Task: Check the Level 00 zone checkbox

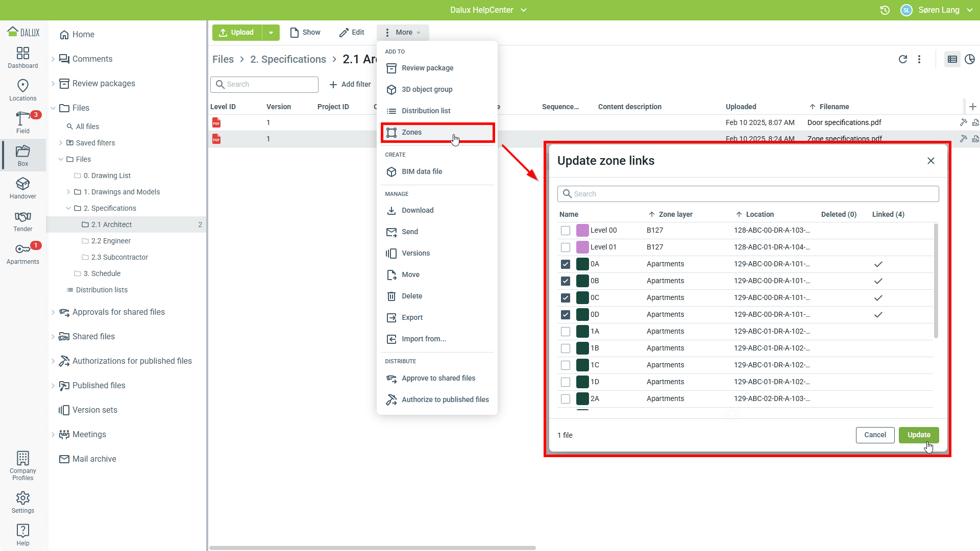Action: pos(565,231)
